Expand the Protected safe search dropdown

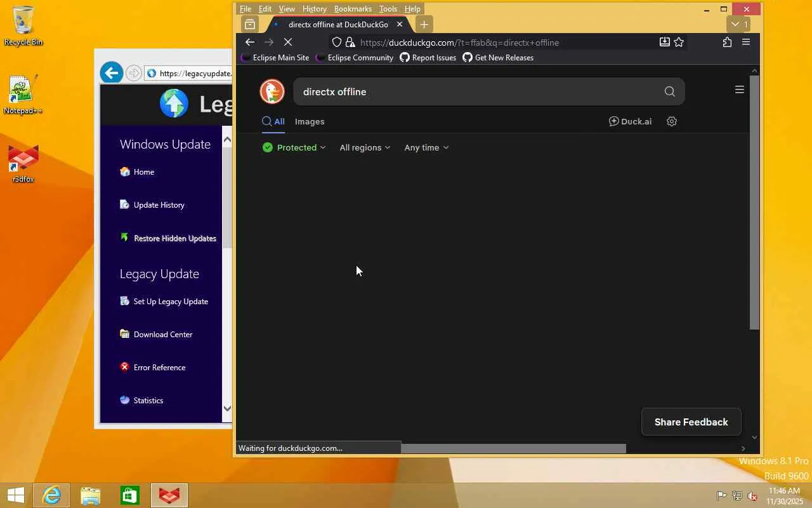[x=294, y=147]
